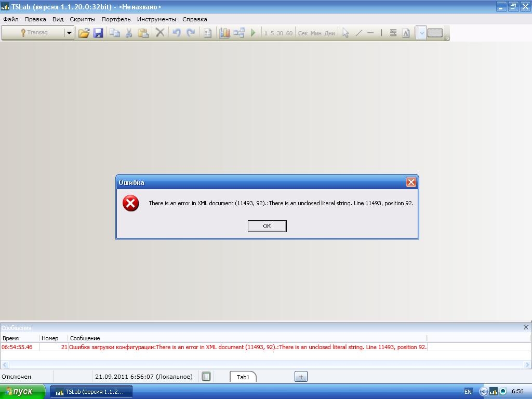
Task: Click OK in the Ошибка dialog
Action: point(267,226)
